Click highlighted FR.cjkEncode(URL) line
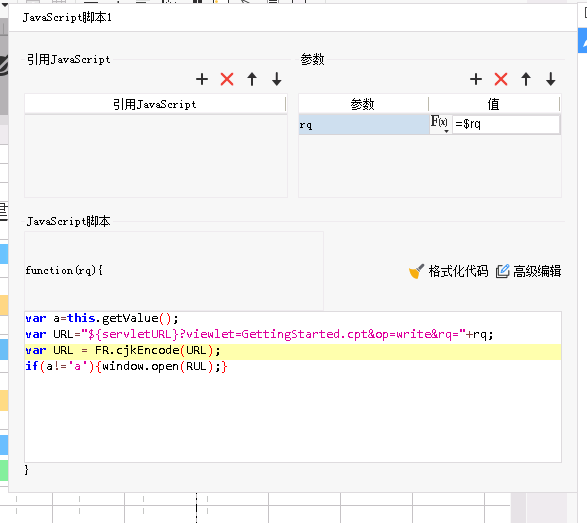This screenshot has height=523, width=587. [293, 351]
